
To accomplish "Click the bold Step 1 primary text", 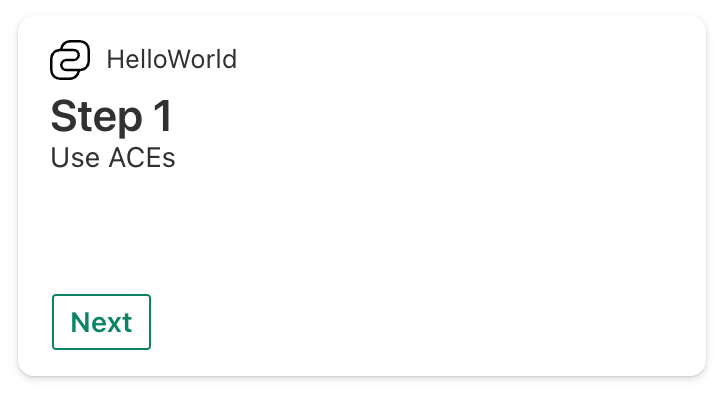I will point(112,116).
